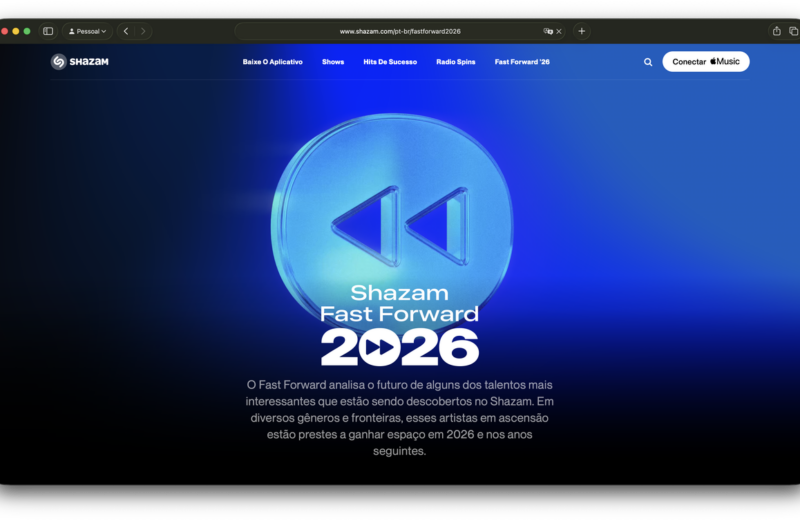Open Radio Spins page
Screen dimensions: 800x521
click(456, 62)
